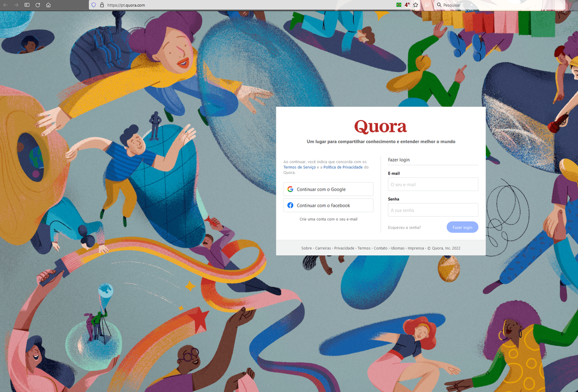Viewport: 578px width, 392px height.
Task: Reload the page with the refresh icon
Action: (38, 5)
